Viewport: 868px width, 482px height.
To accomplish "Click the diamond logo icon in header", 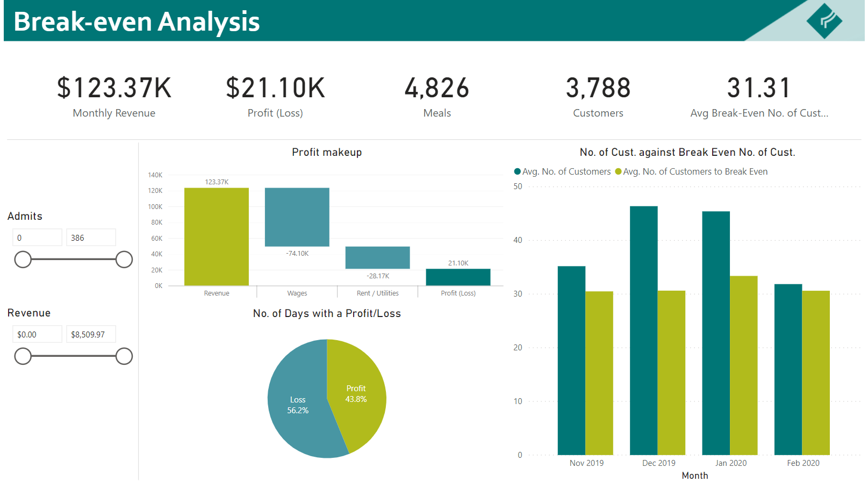I will tap(824, 21).
